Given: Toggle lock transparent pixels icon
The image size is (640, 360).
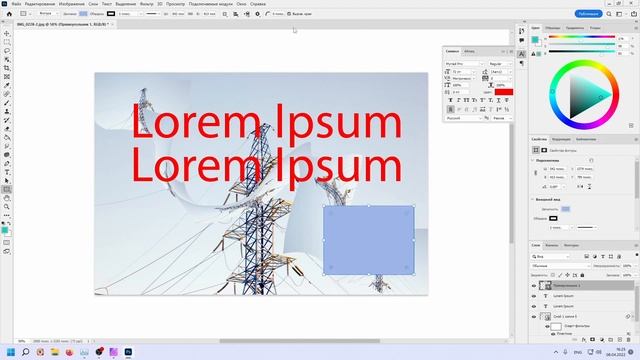Looking at the screenshot, I should 553,275.
